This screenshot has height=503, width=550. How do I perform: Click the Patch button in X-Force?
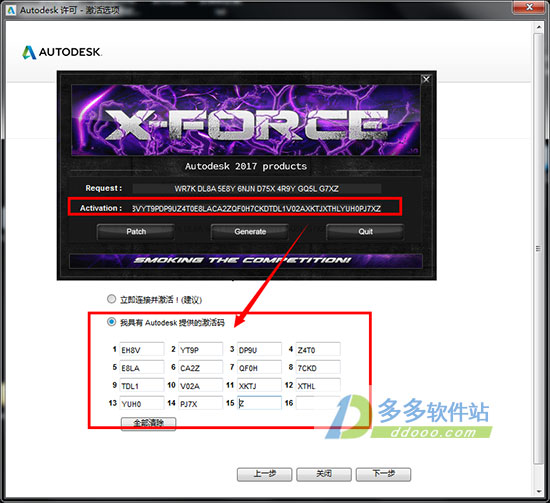point(135,232)
